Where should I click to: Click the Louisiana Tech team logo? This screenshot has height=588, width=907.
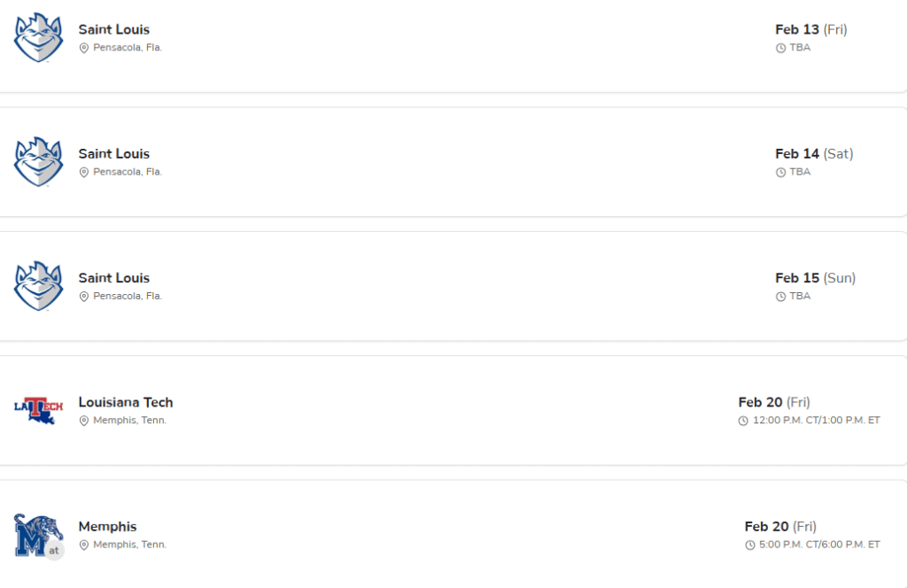38,409
